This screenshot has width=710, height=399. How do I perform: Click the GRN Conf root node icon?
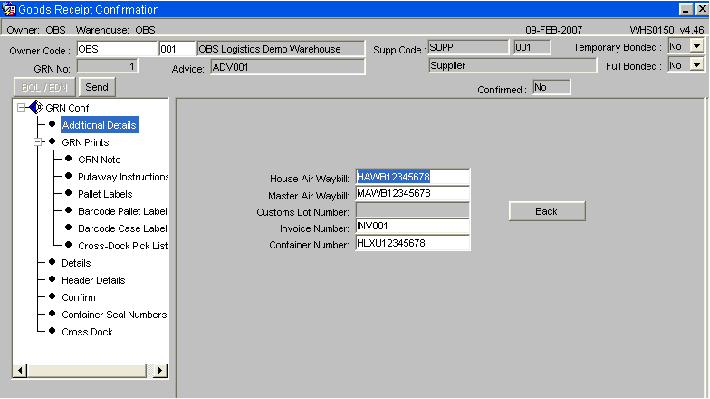pos(36,108)
